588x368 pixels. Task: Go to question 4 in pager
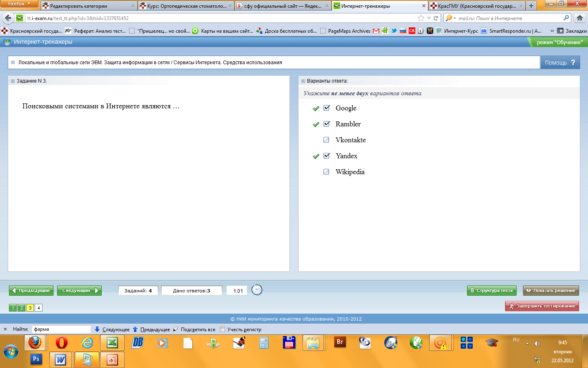click(x=38, y=308)
